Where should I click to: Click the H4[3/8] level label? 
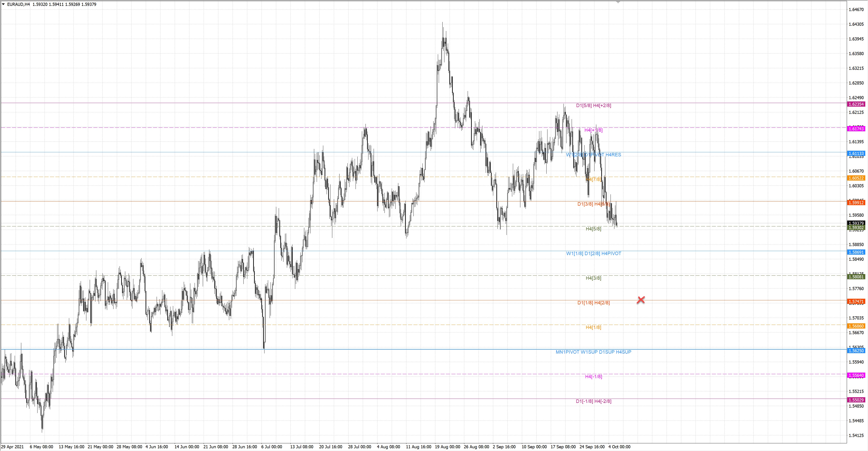click(x=593, y=278)
